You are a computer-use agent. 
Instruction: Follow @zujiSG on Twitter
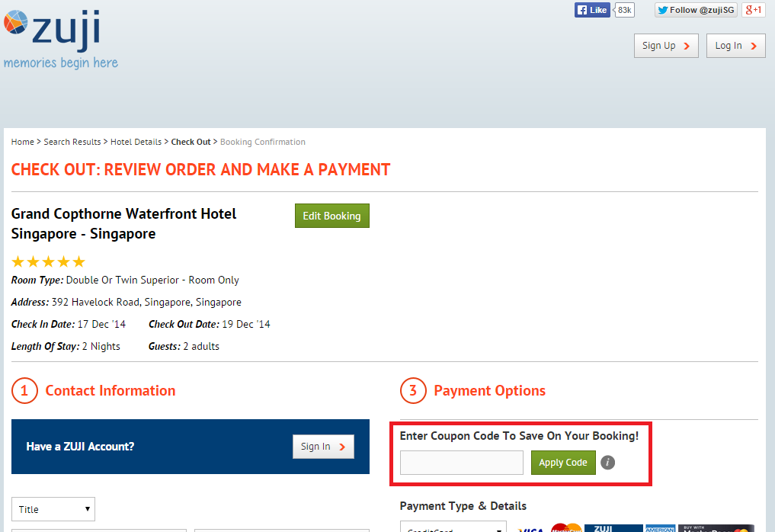(x=696, y=10)
